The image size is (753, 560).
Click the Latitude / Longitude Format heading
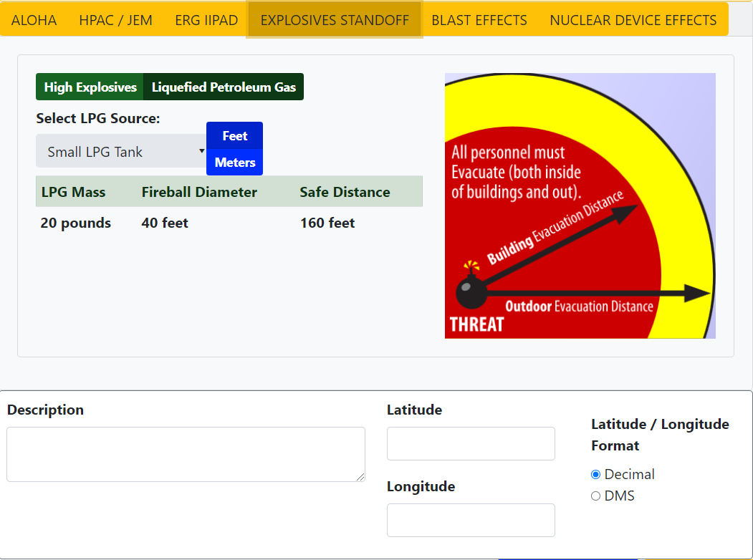(661, 435)
